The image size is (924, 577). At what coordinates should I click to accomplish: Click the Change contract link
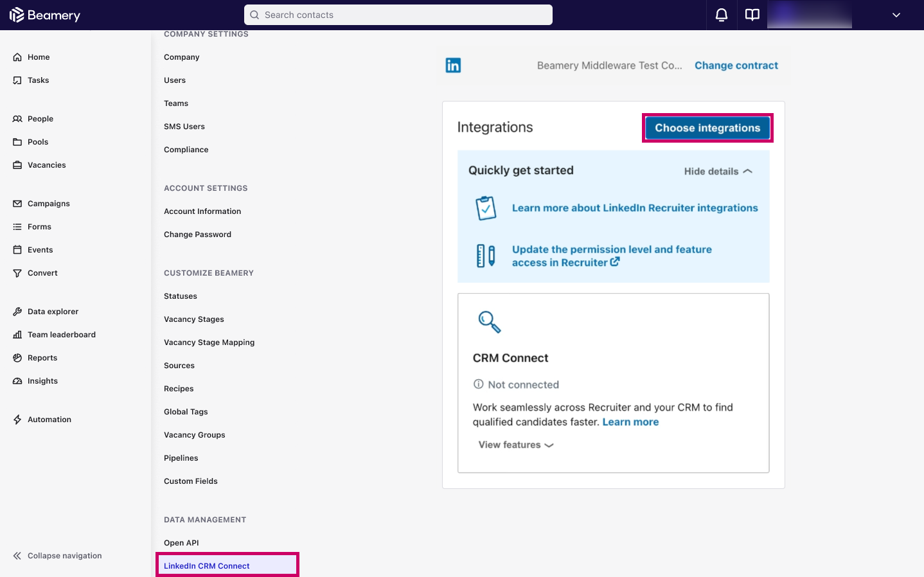pyautogui.click(x=736, y=66)
